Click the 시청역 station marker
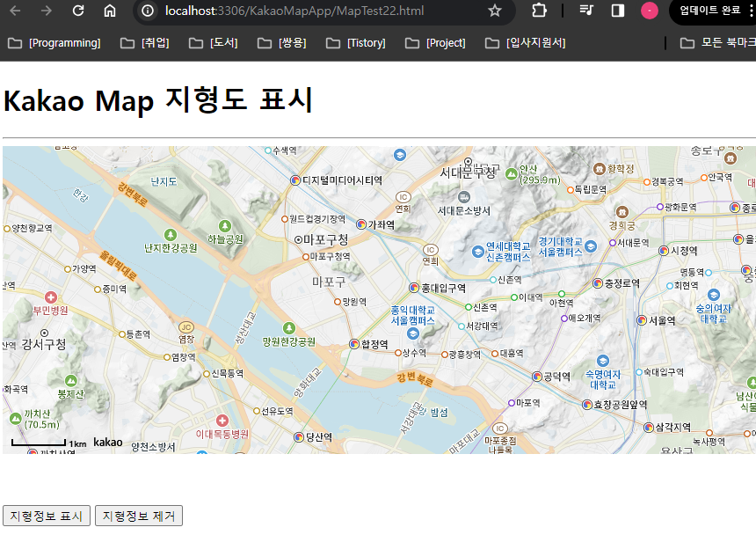 [x=664, y=251]
